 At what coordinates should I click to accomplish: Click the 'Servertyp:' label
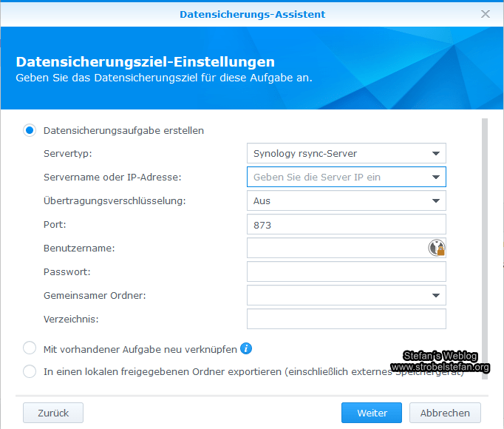pyautogui.click(x=68, y=154)
